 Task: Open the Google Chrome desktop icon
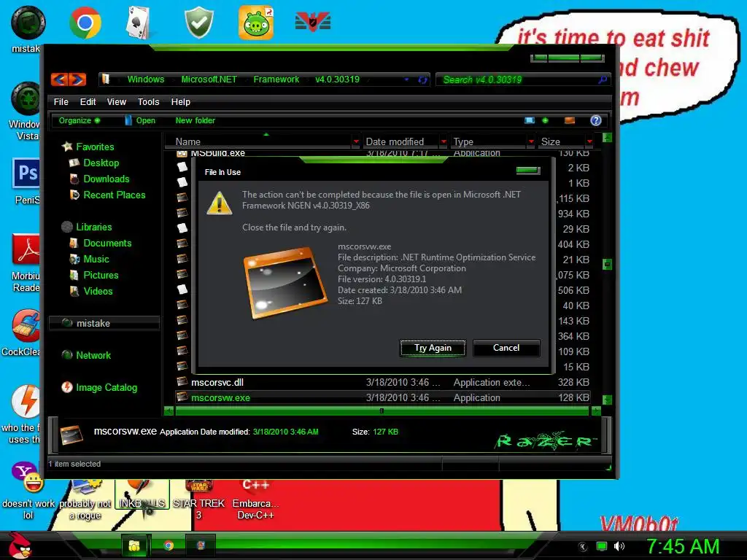coord(85,23)
